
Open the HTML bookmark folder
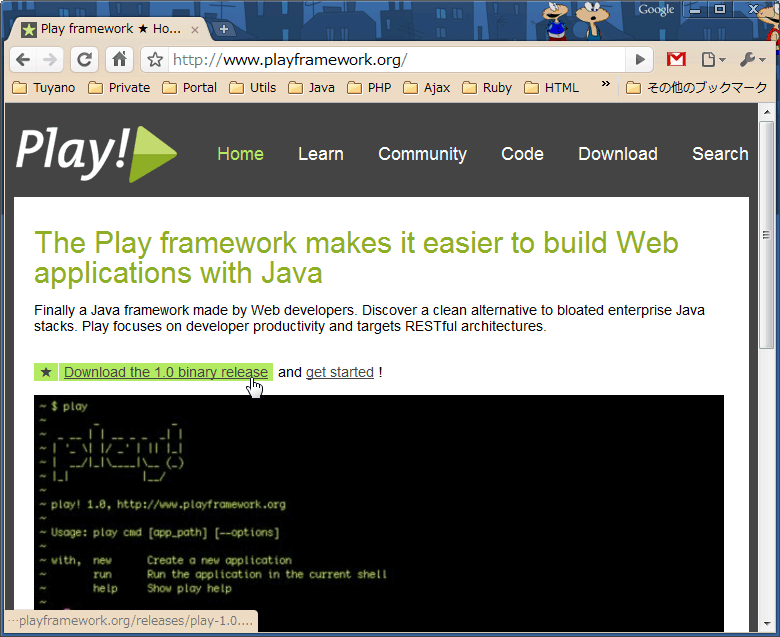[x=552, y=88]
